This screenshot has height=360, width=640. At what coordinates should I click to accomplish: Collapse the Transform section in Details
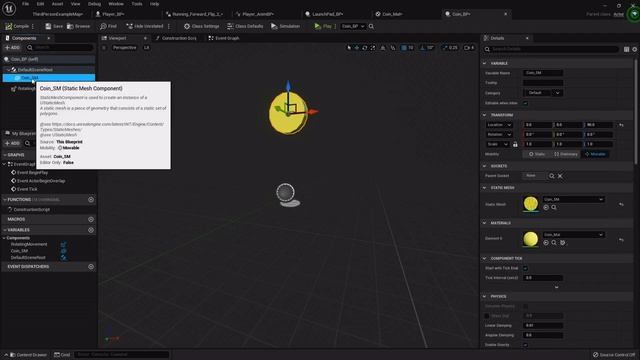coord(484,115)
